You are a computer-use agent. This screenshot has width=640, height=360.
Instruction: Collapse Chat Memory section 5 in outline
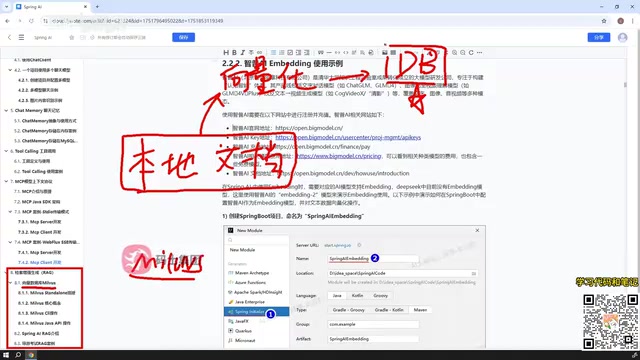coord(6,111)
